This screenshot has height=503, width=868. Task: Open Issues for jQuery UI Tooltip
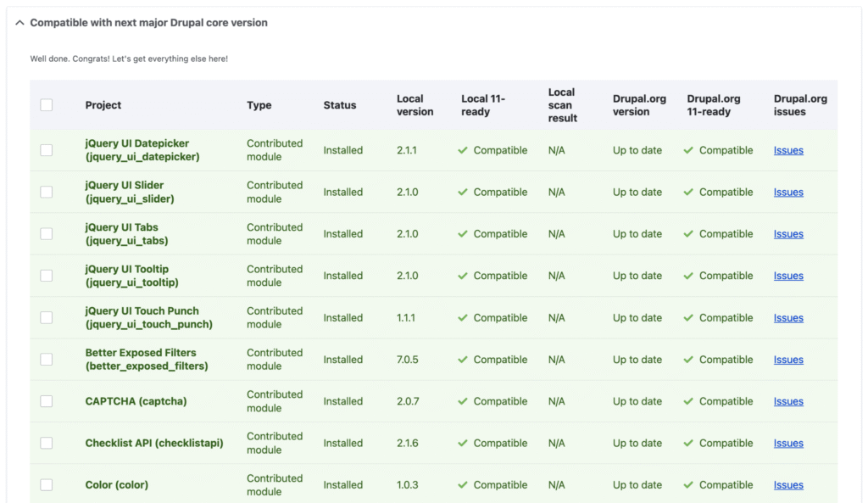[788, 276]
